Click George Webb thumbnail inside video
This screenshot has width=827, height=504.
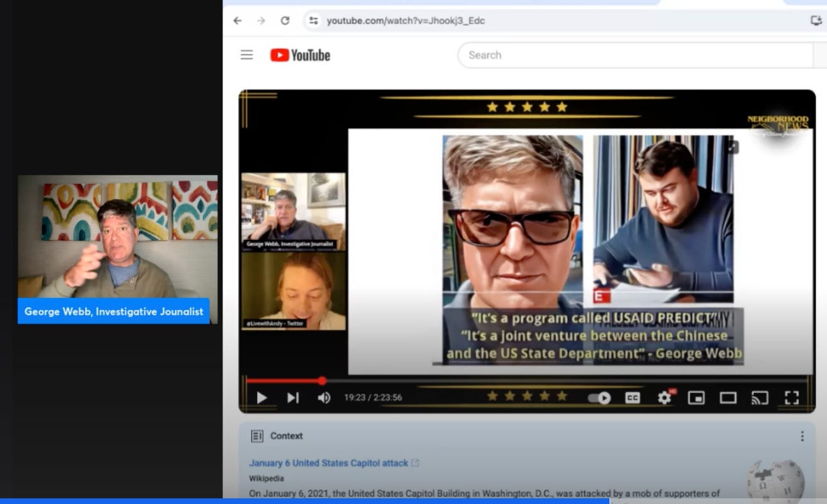(x=294, y=212)
